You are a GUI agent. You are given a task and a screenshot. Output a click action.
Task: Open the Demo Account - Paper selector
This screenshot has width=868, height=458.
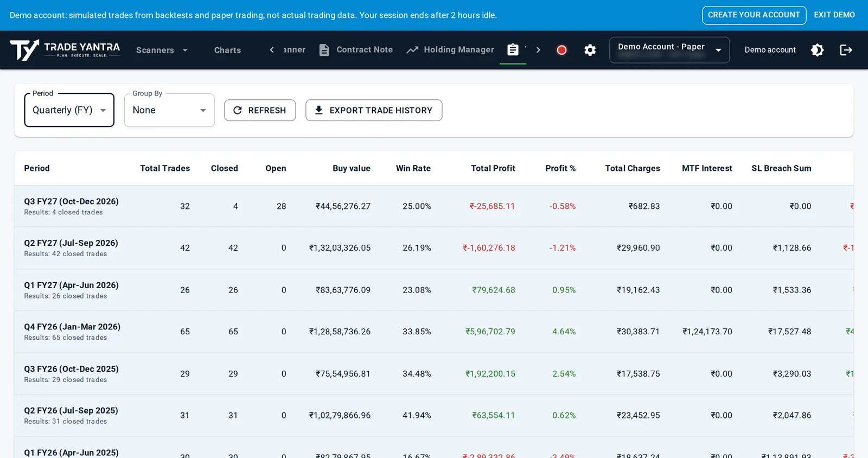[669, 50]
